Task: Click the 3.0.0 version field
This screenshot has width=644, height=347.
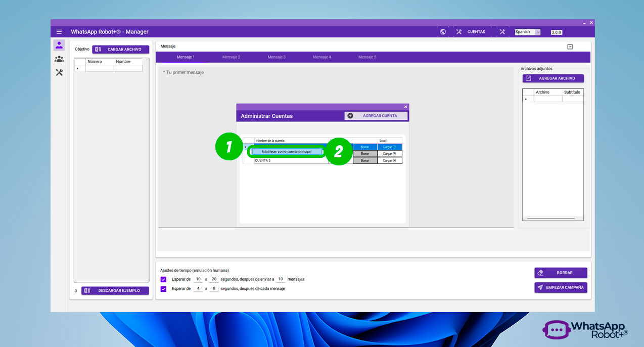Action: tap(556, 32)
